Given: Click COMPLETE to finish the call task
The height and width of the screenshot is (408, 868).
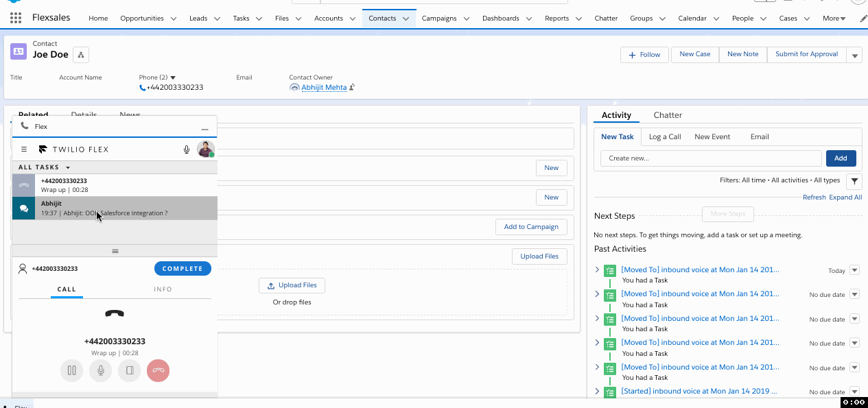Looking at the screenshot, I should (x=183, y=269).
